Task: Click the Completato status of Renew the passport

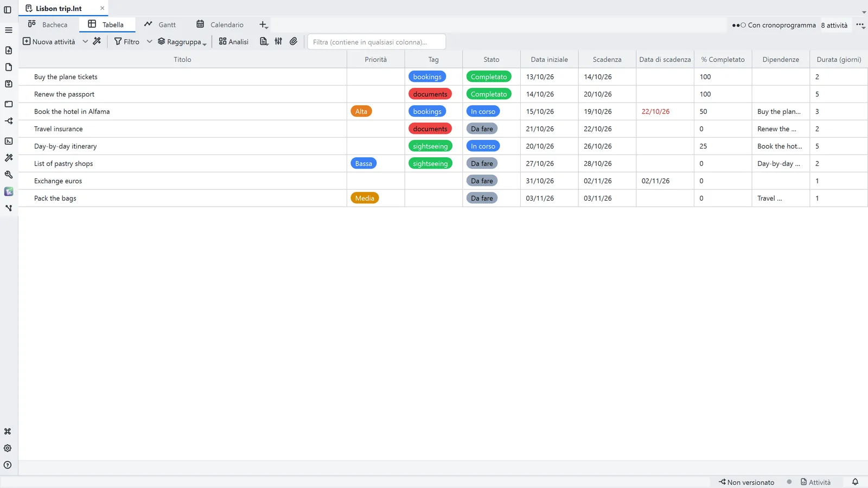Action: 489,94
